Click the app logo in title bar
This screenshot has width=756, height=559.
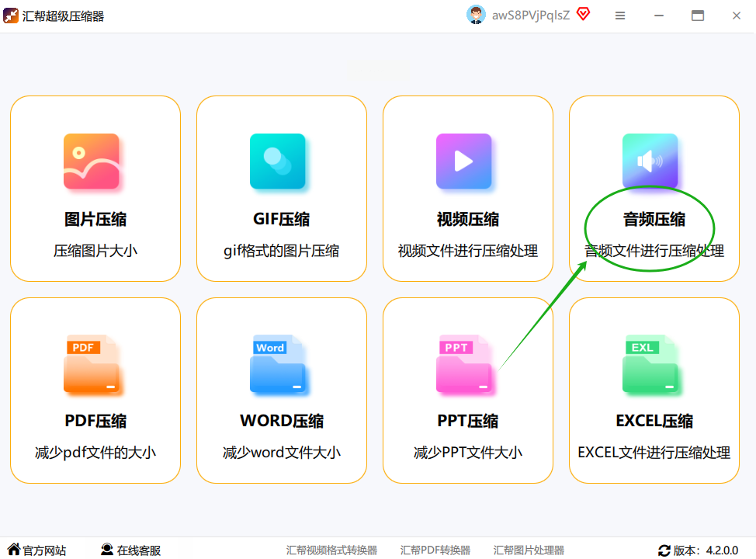pyautogui.click(x=11, y=16)
